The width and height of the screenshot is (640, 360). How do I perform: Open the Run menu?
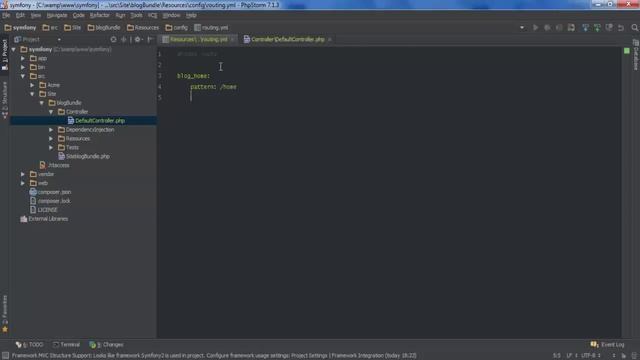[120, 16]
